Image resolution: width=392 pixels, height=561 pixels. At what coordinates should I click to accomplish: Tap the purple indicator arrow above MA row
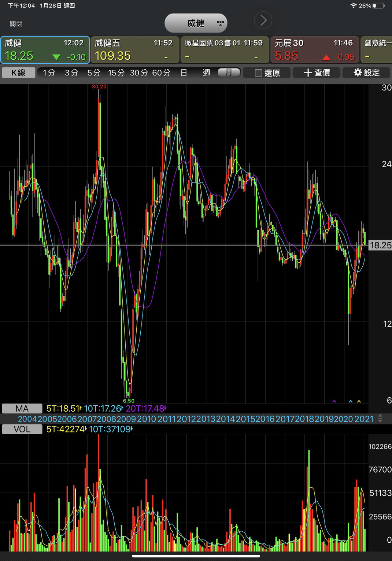tap(334, 402)
